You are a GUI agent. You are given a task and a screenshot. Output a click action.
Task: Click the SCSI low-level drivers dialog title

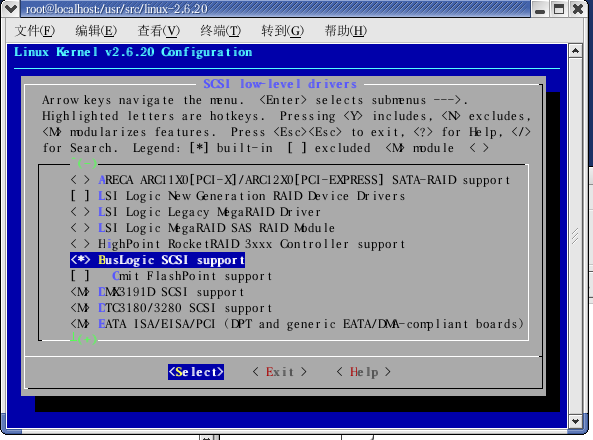(280, 84)
